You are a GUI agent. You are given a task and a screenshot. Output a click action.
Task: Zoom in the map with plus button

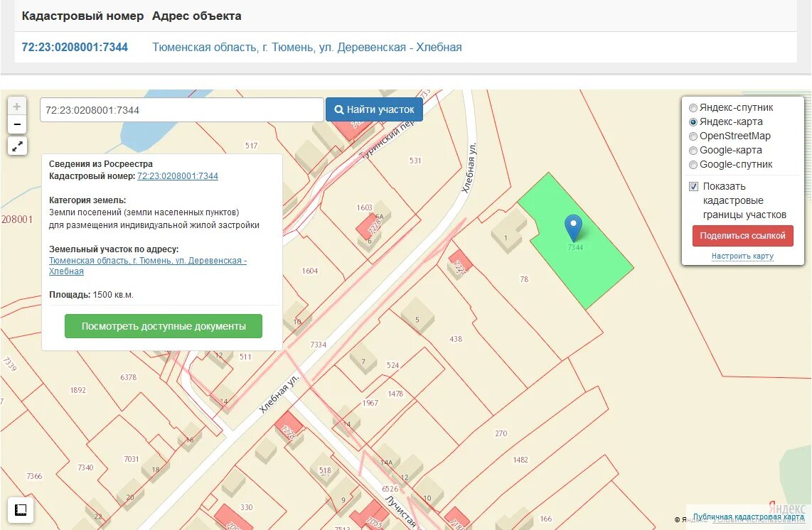(x=17, y=107)
